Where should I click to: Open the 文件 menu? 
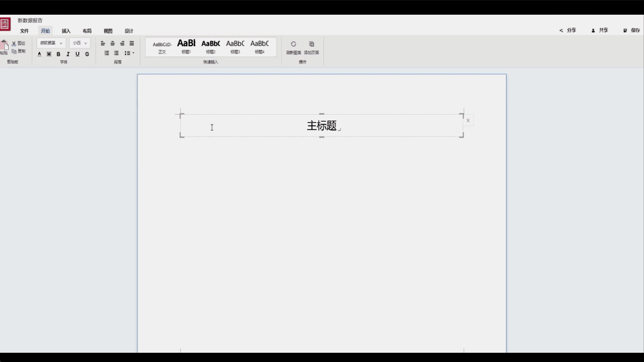[24, 31]
